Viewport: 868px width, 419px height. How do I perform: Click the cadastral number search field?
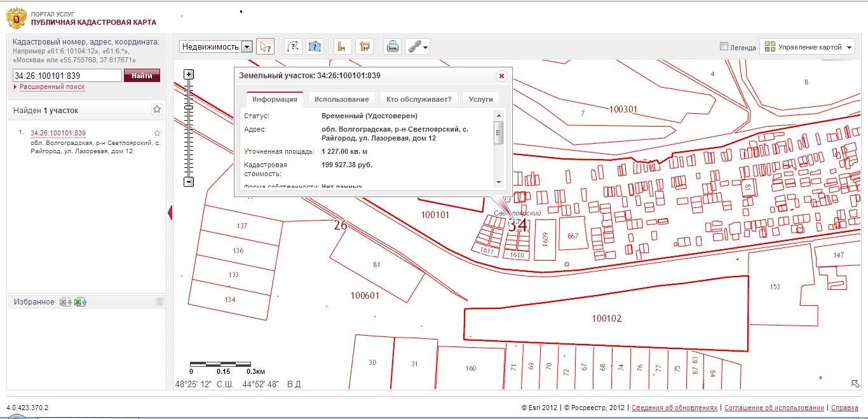[x=67, y=76]
